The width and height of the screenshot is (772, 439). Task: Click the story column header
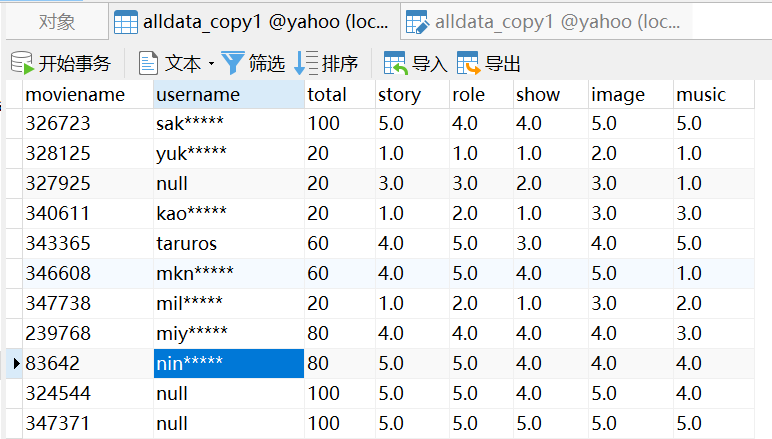412,94
